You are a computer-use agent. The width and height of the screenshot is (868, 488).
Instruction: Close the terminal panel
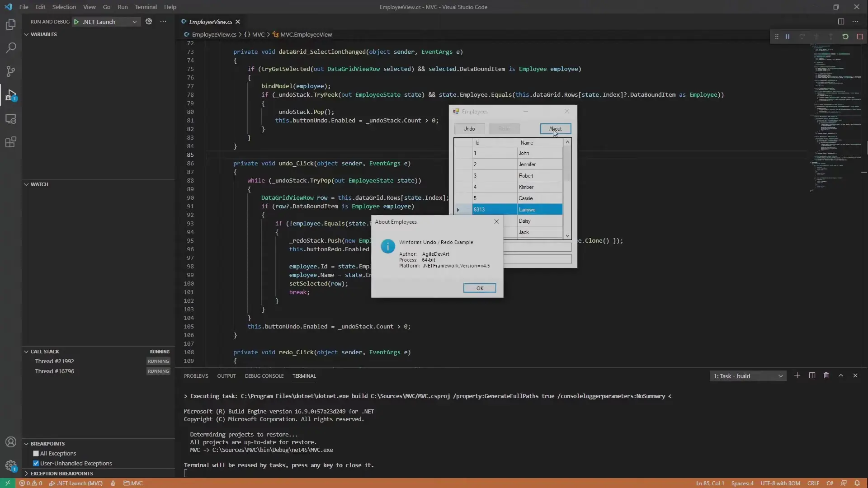click(855, 375)
